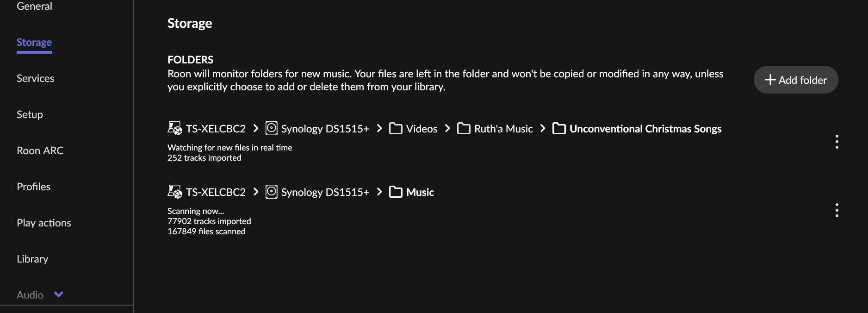Switch to Services settings tab
The height and width of the screenshot is (313, 868).
(x=35, y=78)
